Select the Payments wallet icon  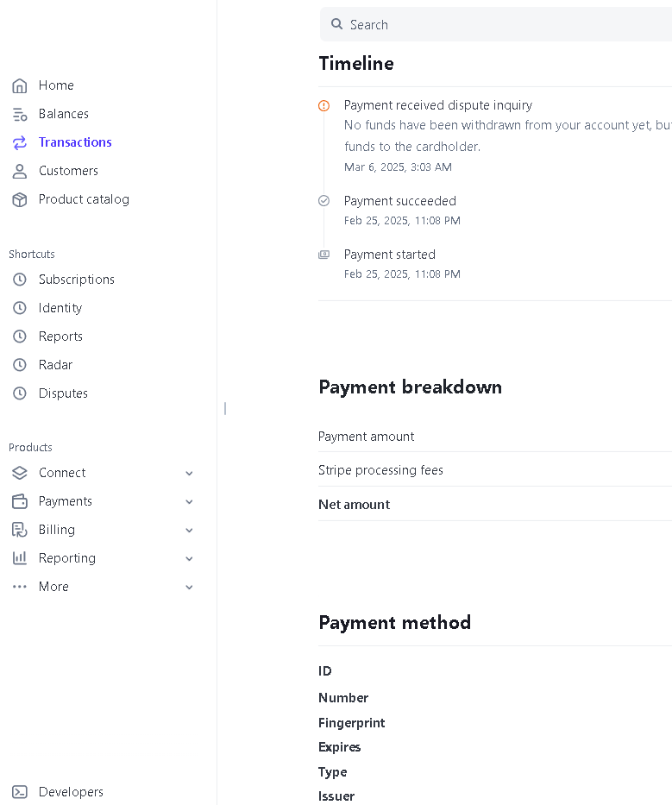click(x=20, y=501)
